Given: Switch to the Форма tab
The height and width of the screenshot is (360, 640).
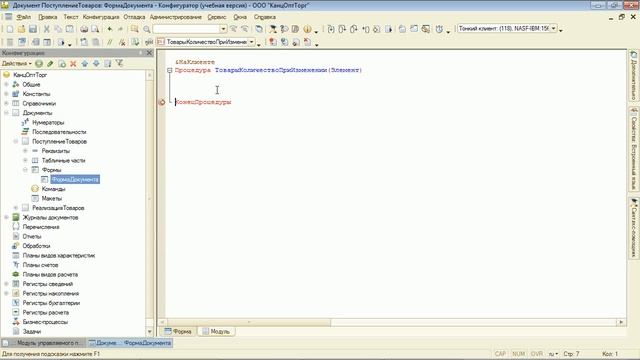Looking at the screenshot, I should click(x=178, y=331).
